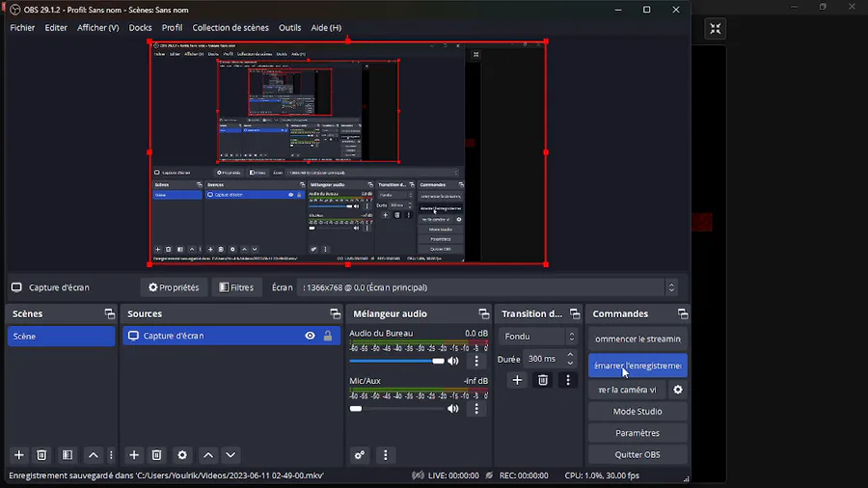The height and width of the screenshot is (488, 868).
Task: Open the Aide (H) menu
Action: coord(326,28)
